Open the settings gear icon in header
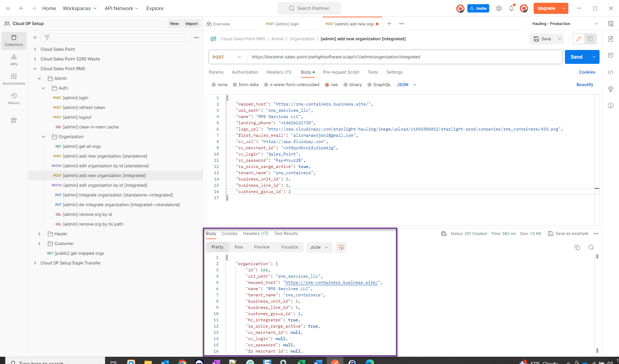Viewport: 619px width, 364px height. (499, 8)
